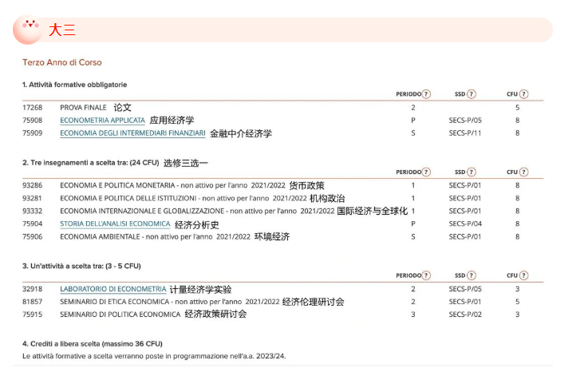Click heading Crediti a libera scelta
Screen dimensions: 588x372
click(93, 344)
